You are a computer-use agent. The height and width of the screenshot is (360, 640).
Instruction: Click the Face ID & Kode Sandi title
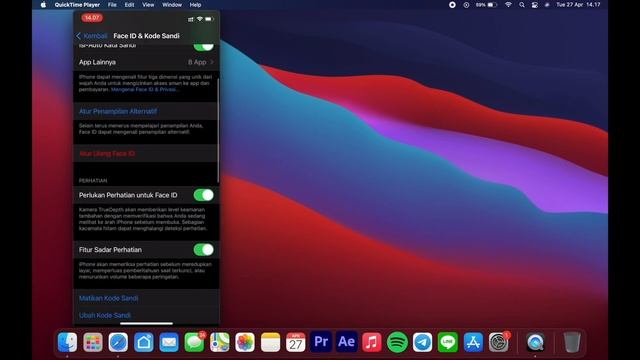point(147,36)
